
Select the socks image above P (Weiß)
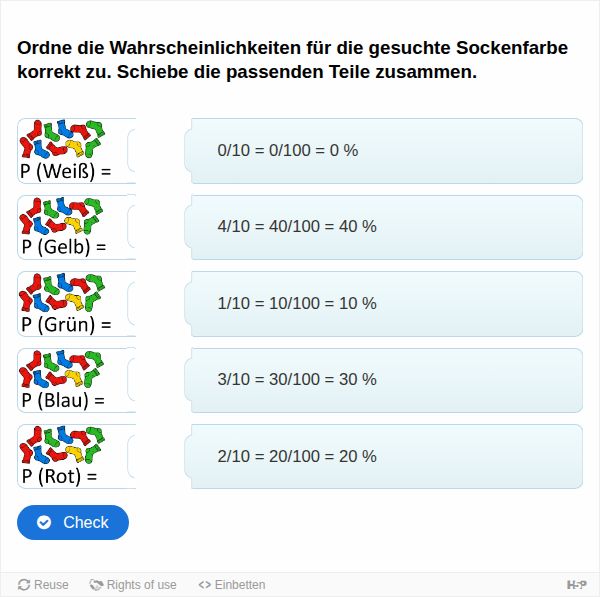62,139
